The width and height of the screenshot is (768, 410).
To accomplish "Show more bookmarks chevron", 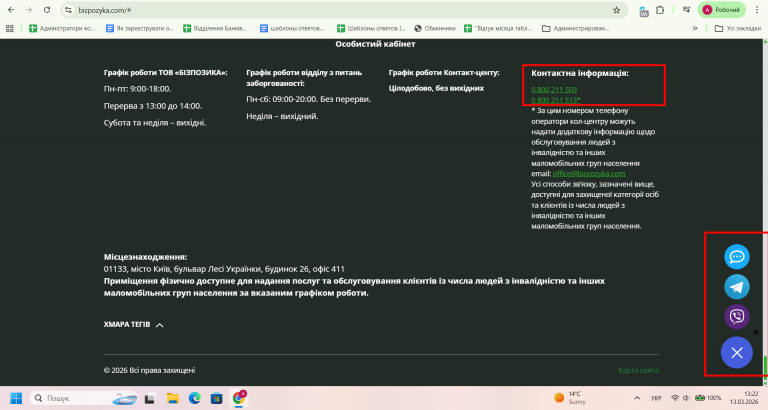I will (x=695, y=28).
